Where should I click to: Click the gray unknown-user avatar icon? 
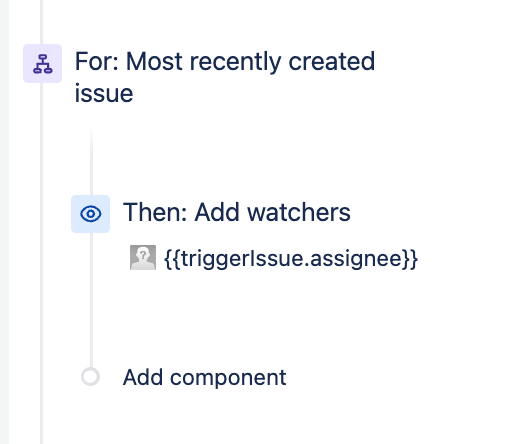[143, 257]
